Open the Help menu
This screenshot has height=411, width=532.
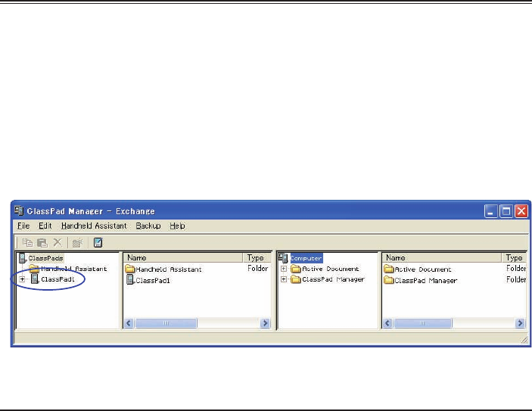[x=177, y=226]
